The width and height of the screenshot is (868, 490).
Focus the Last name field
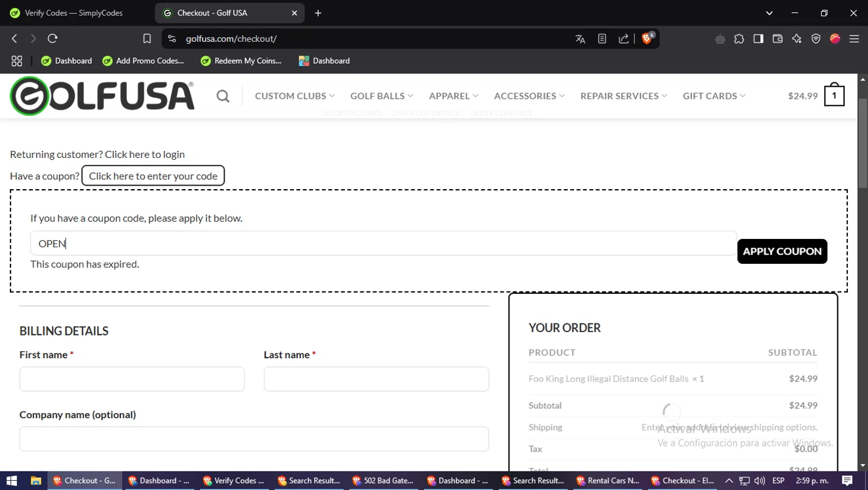pos(376,379)
